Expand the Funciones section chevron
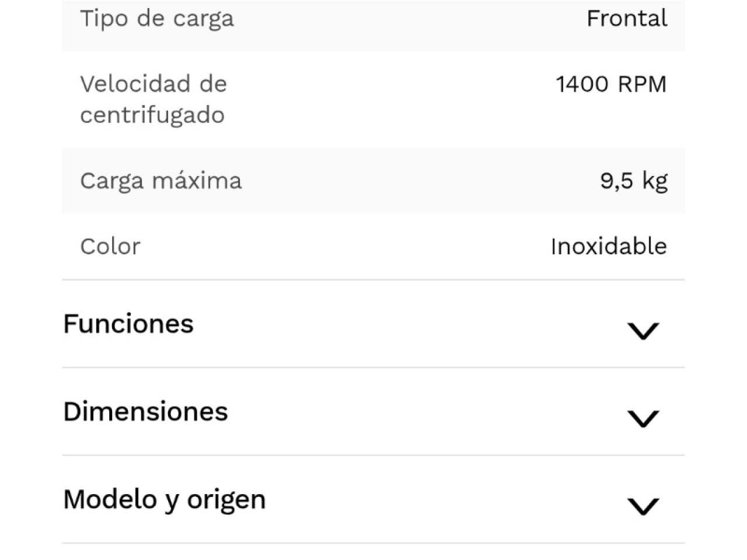Screen dimensions: 747x560 pyautogui.click(x=643, y=331)
